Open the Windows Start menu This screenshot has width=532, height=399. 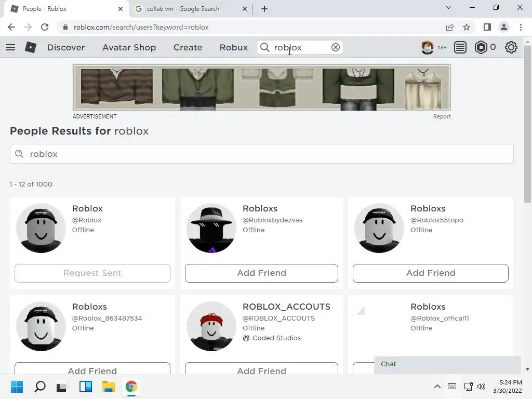pyautogui.click(x=17, y=387)
